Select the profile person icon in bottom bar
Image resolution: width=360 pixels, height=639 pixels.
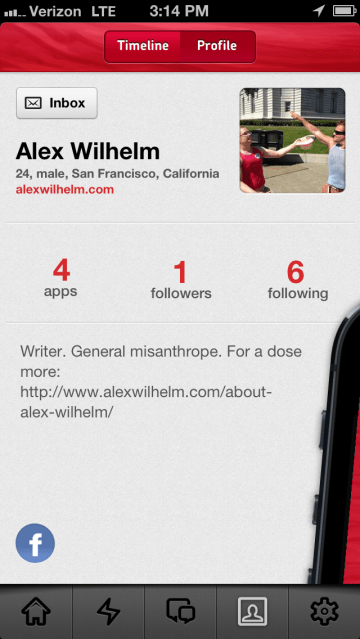click(252, 611)
